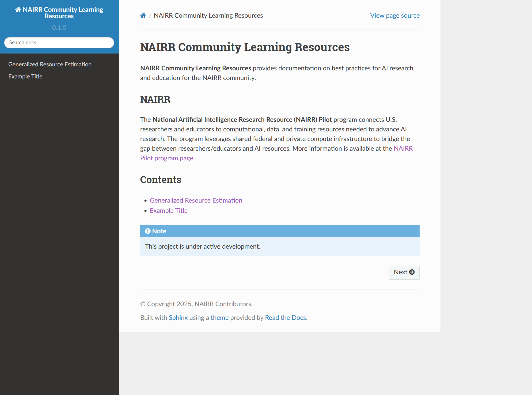Click the arrow icon in the Next button
The image size is (532, 395).
pyautogui.click(x=412, y=272)
